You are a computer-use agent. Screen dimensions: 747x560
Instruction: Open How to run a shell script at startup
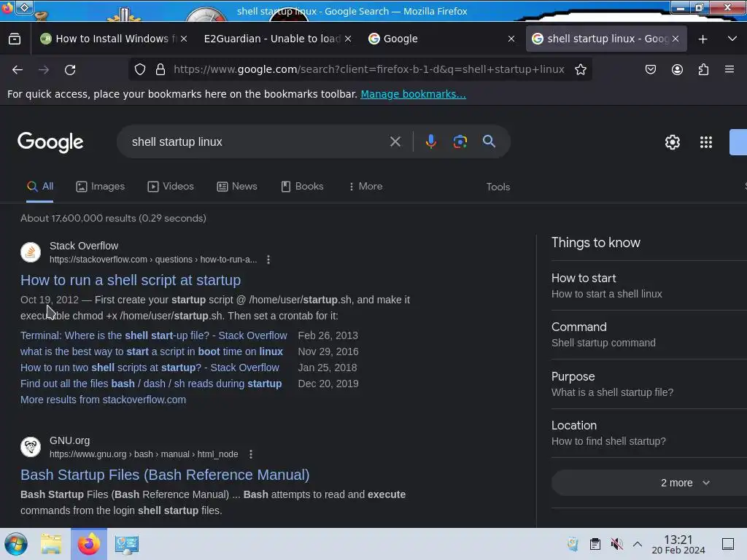pos(131,280)
